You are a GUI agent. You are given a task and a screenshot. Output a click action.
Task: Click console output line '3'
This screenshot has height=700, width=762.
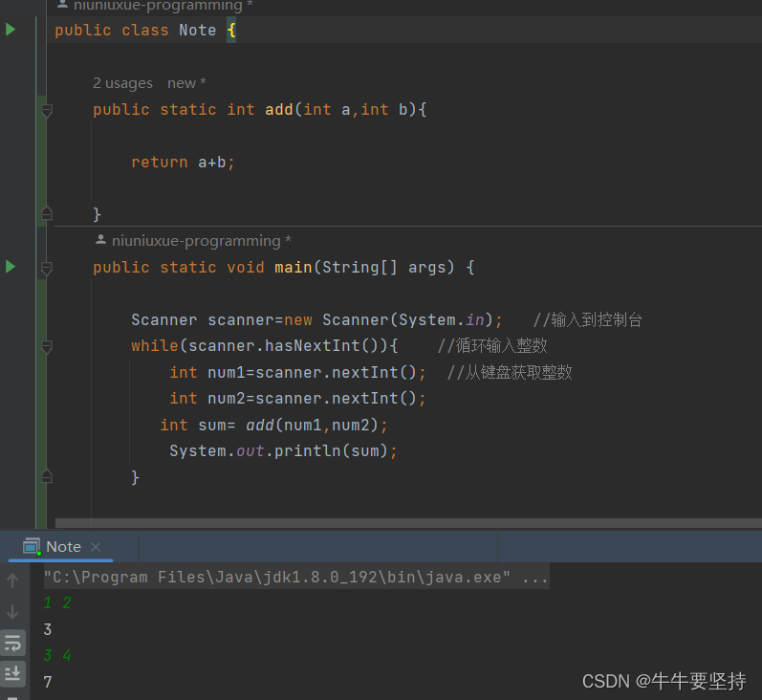pos(48,629)
